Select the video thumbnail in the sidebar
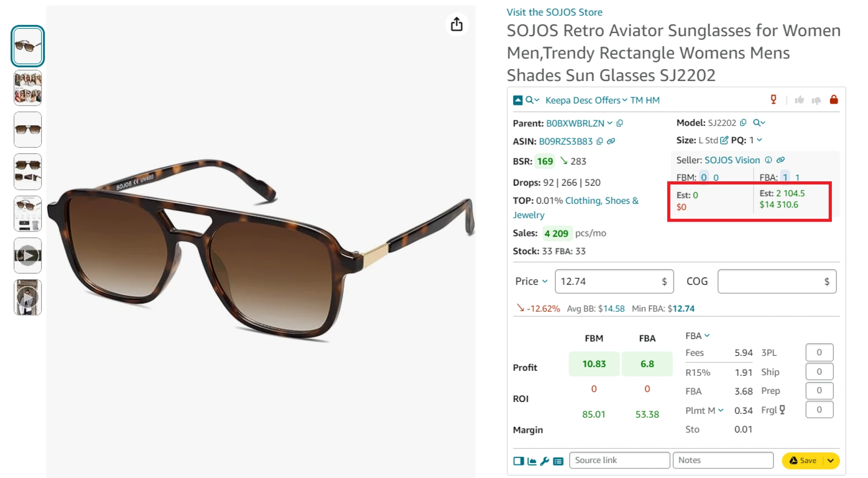This screenshot has width=868, height=478. click(x=28, y=255)
